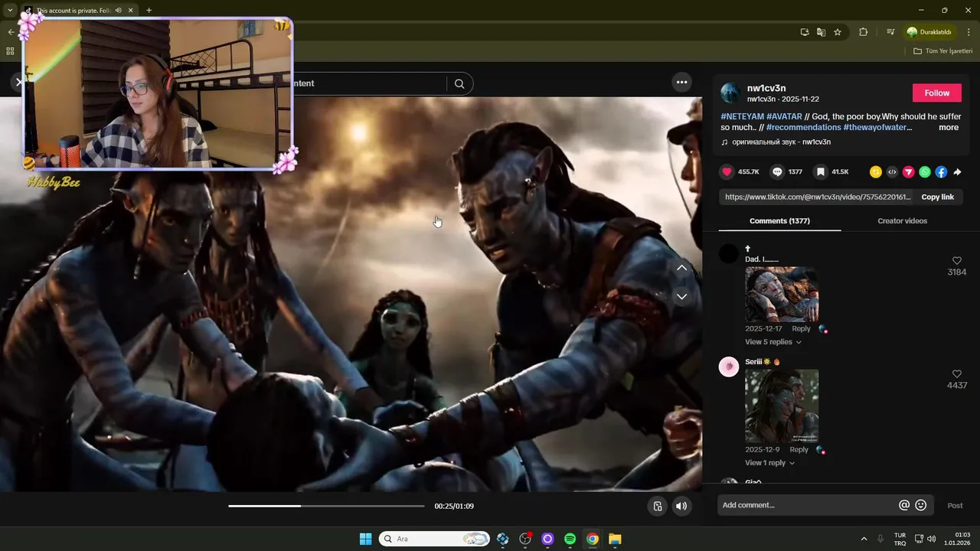Open the emoji picker in comment box
Screen dimensions: 980x551
click(921, 505)
